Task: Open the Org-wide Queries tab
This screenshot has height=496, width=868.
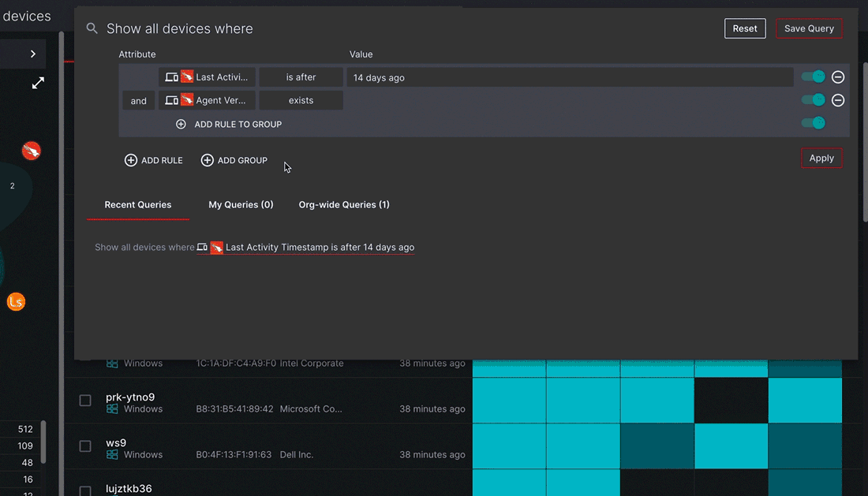Action: pyautogui.click(x=344, y=204)
